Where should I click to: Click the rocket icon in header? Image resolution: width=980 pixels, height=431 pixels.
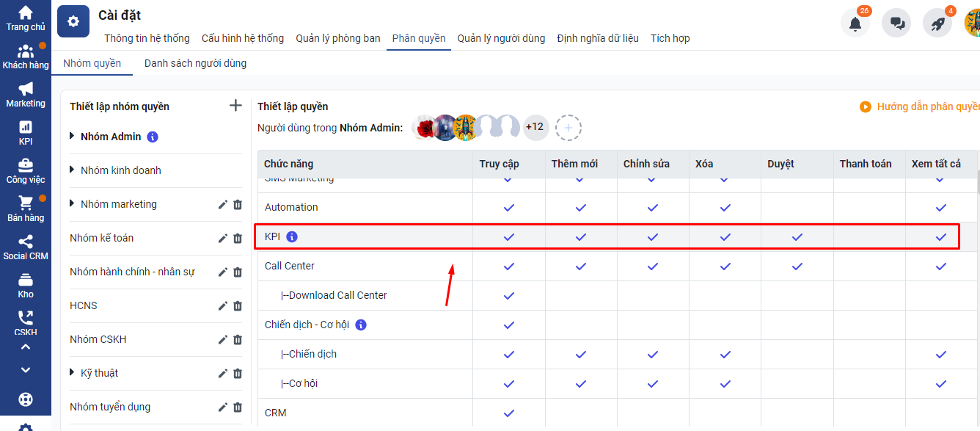937,23
